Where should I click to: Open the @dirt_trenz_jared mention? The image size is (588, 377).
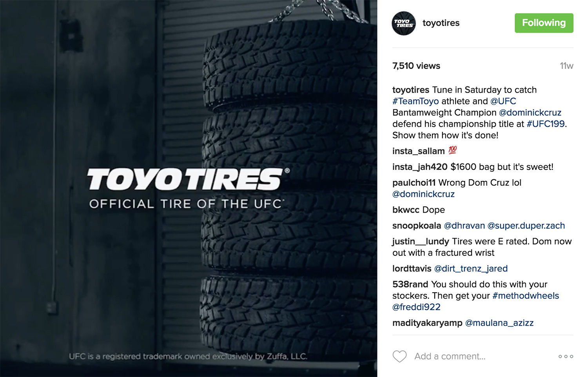pyautogui.click(x=471, y=269)
